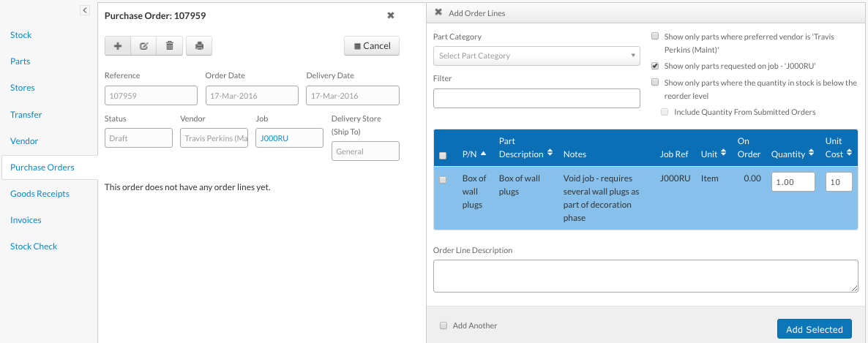This screenshot has height=343, width=868.
Task: Enable preferred vendor Travis Perkins filter
Action: [x=655, y=37]
